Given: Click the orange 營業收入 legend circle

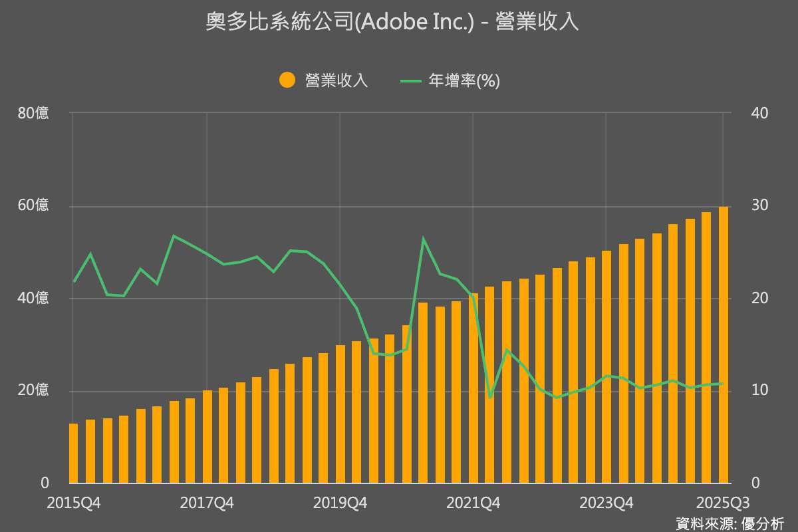Looking at the screenshot, I should [x=287, y=80].
